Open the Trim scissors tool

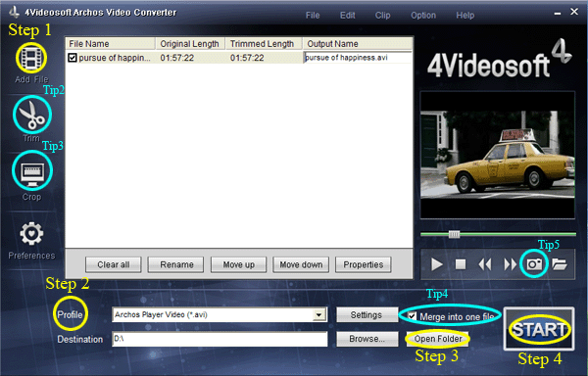click(x=32, y=115)
